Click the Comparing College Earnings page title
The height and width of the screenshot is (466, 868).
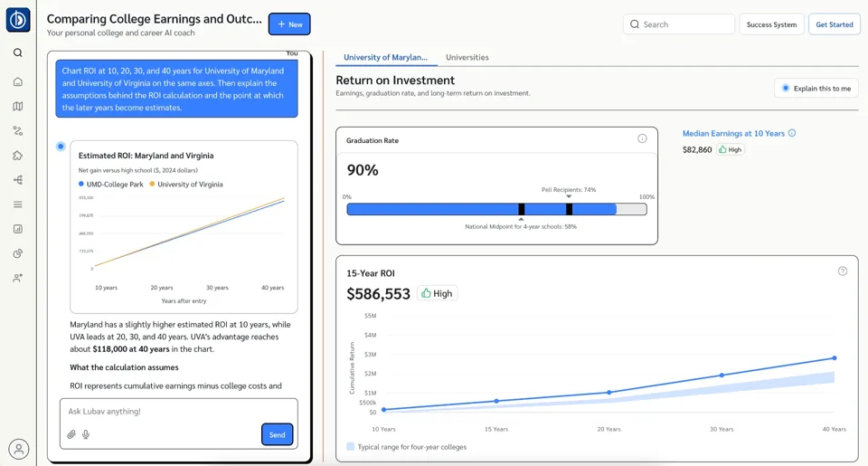pyautogui.click(x=154, y=19)
